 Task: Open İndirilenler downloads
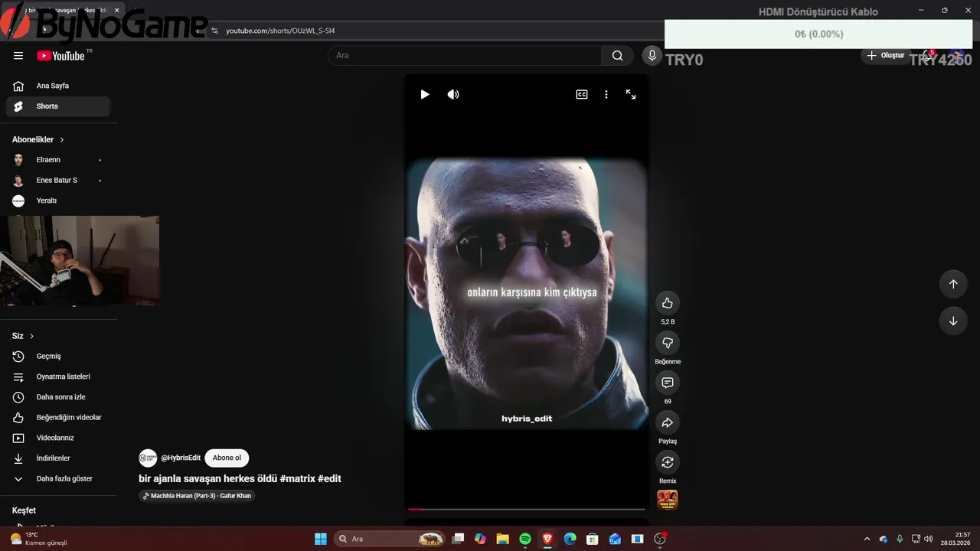[58, 458]
